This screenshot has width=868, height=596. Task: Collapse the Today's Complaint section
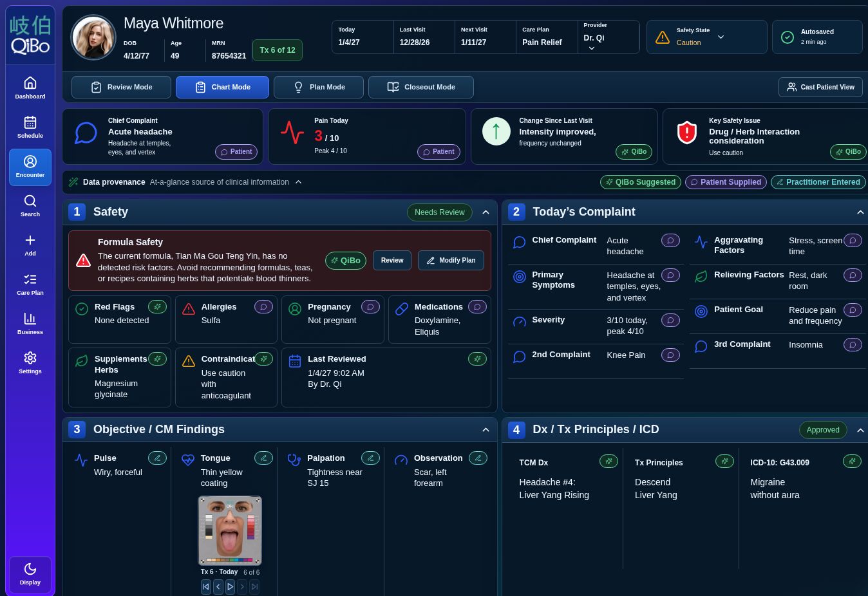860,212
